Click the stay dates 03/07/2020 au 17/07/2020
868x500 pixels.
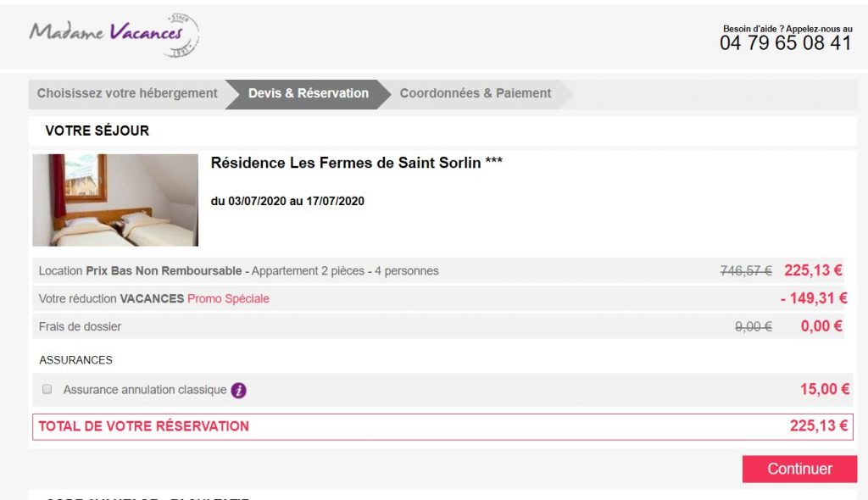point(287,201)
